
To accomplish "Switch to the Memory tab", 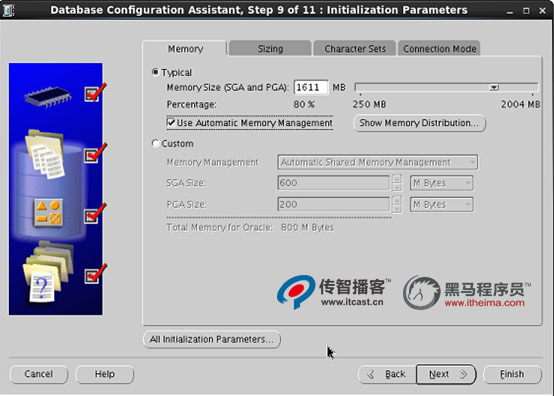I will (x=185, y=48).
